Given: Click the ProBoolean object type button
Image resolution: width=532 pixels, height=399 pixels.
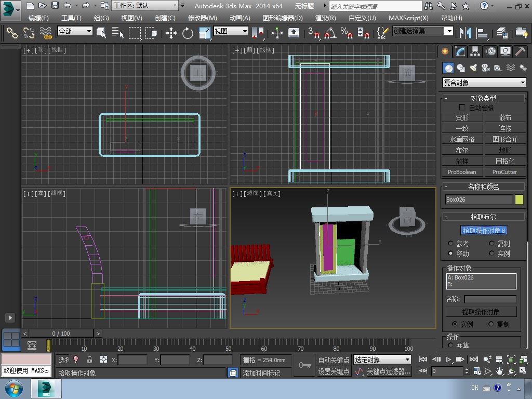Looking at the screenshot, I should (x=462, y=172).
